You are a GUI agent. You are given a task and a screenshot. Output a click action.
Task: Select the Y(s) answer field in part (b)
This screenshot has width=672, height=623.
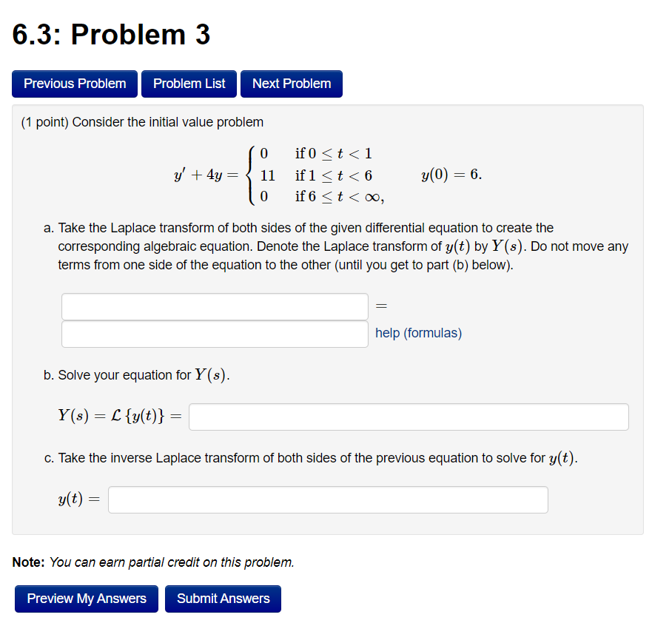(408, 417)
